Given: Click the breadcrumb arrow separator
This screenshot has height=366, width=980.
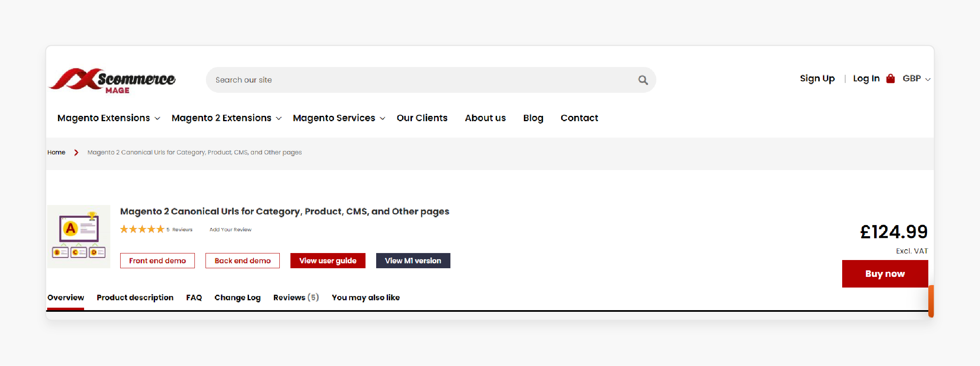Looking at the screenshot, I should [76, 152].
